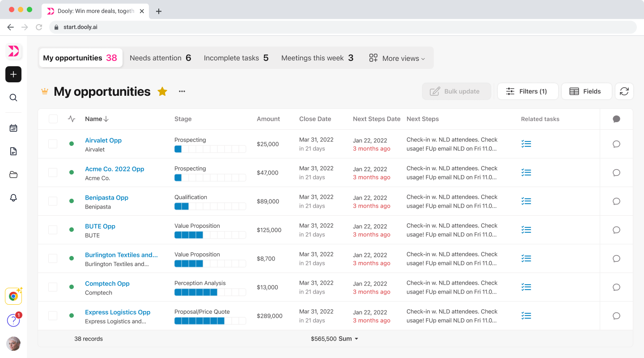Open related tasks for BUTE Opp
The height and width of the screenshot is (358, 644).
pyautogui.click(x=526, y=230)
